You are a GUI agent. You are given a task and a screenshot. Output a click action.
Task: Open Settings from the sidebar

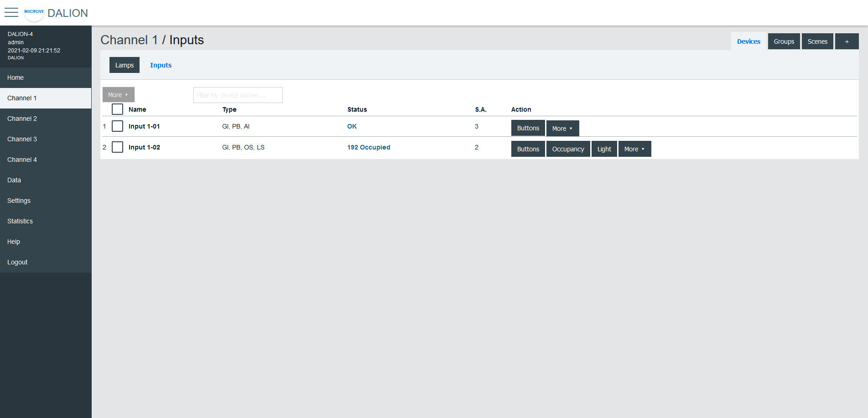(x=19, y=201)
